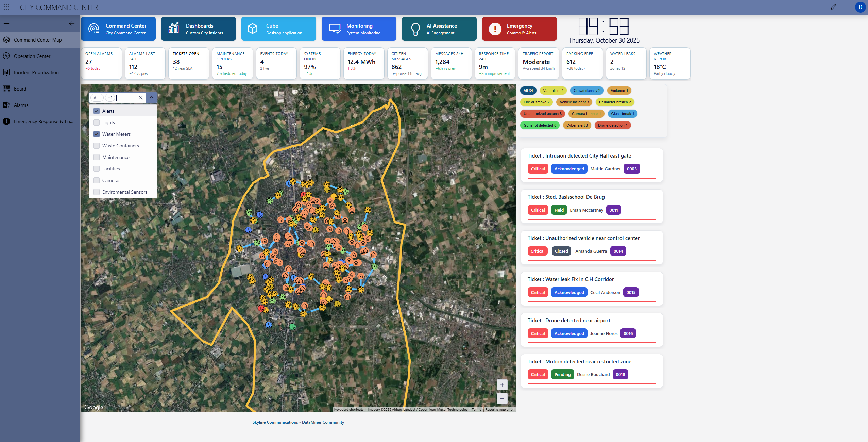Collapse the layer dropdown with chevron

[151, 98]
